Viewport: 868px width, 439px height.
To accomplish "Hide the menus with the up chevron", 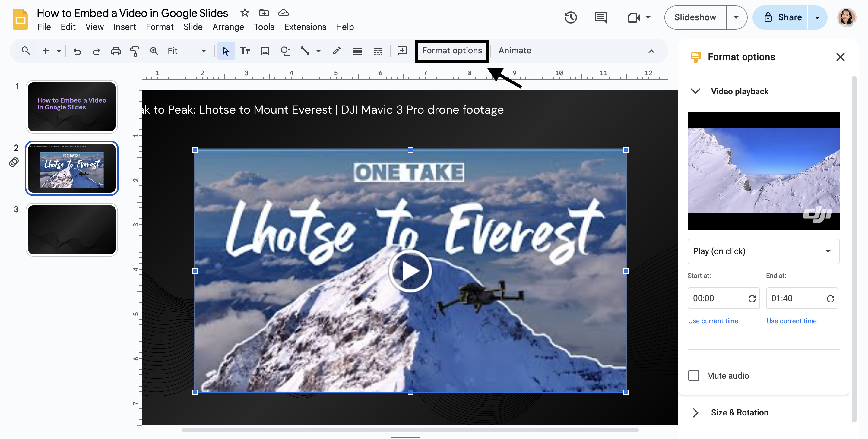I will (651, 51).
